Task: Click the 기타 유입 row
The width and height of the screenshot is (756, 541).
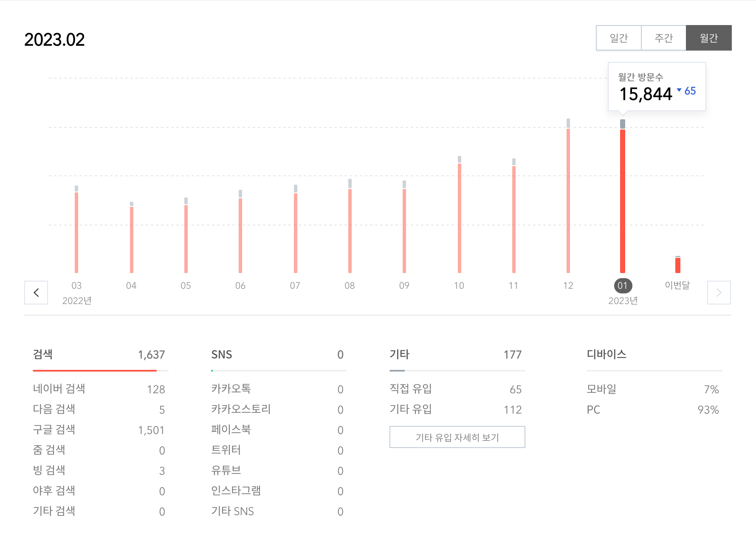Action: tap(456, 409)
